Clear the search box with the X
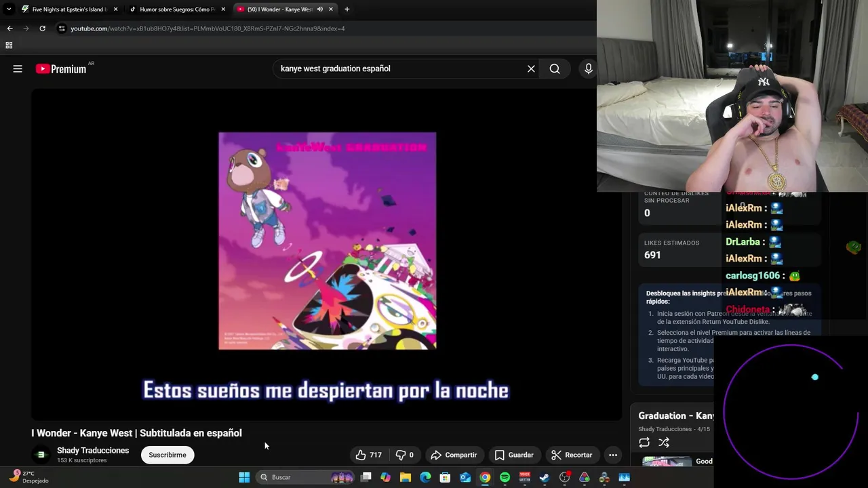Image resolution: width=868 pixels, height=488 pixels. pyautogui.click(x=531, y=68)
